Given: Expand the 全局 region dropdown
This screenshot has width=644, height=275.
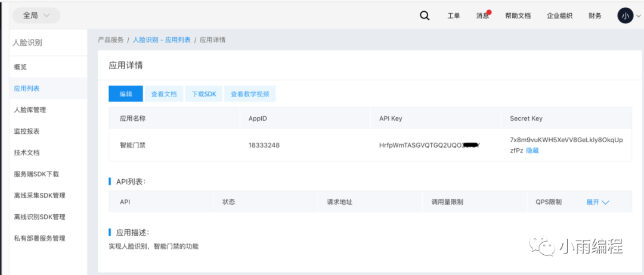Looking at the screenshot, I should pos(36,15).
